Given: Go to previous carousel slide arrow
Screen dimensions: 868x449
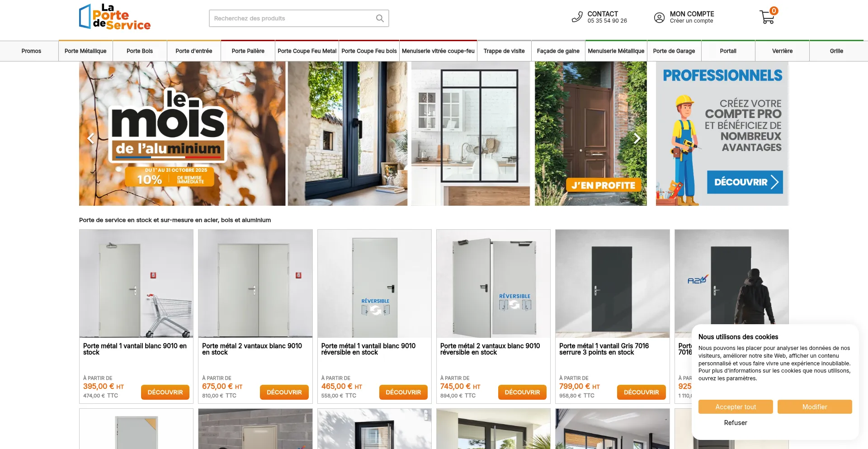Looking at the screenshot, I should [x=91, y=138].
